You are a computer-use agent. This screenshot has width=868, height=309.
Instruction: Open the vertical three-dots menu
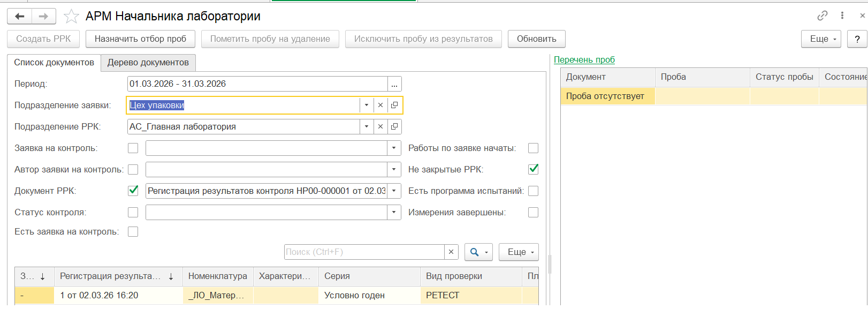[842, 16]
